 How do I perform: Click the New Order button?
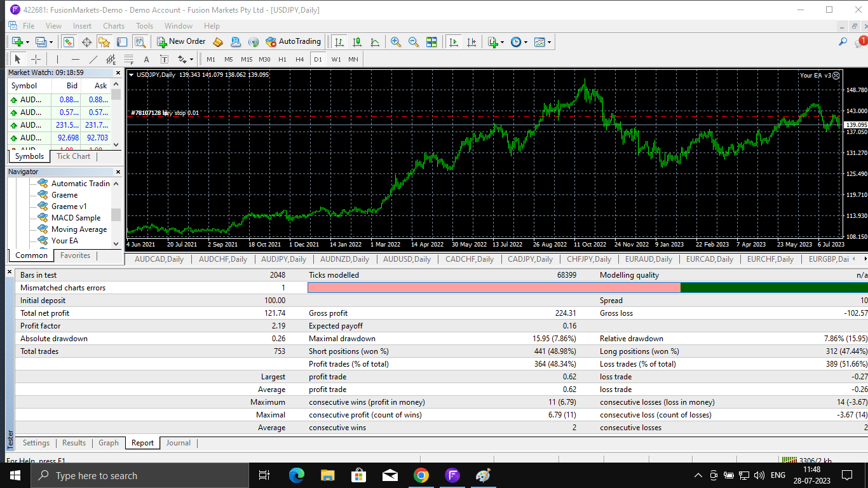(181, 42)
